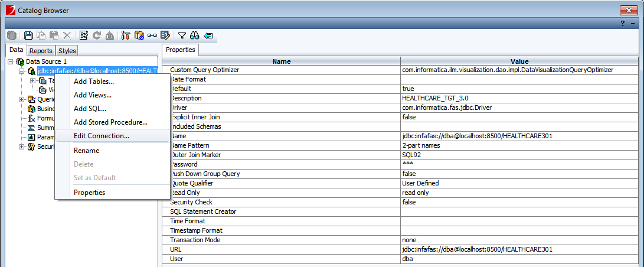Viewport: 644px width, 267px height.
Task: Click the Value column header
Action: (x=519, y=61)
